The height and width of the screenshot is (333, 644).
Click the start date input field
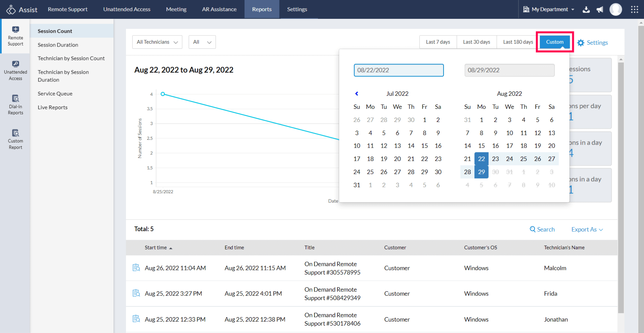point(398,70)
